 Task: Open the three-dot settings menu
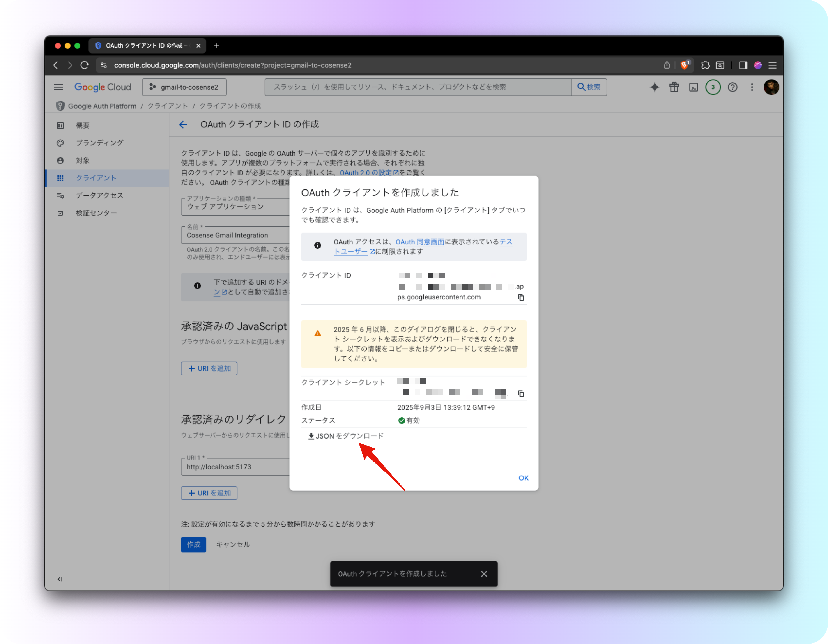pos(752,87)
